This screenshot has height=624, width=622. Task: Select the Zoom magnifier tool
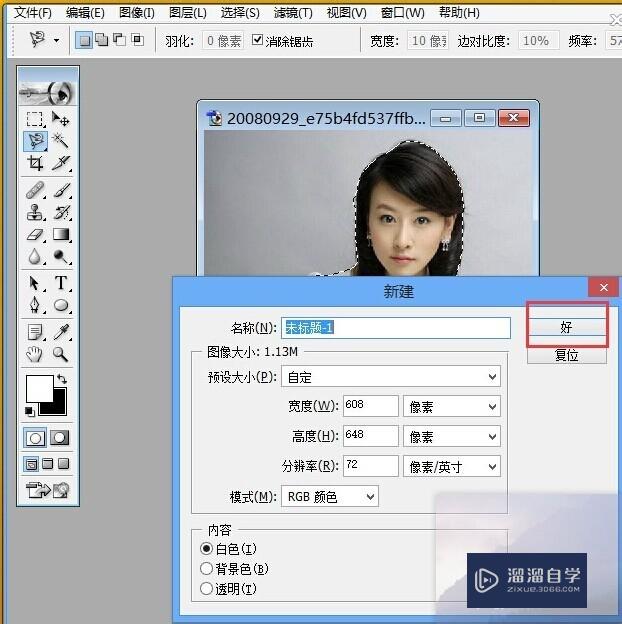click(x=61, y=354)
